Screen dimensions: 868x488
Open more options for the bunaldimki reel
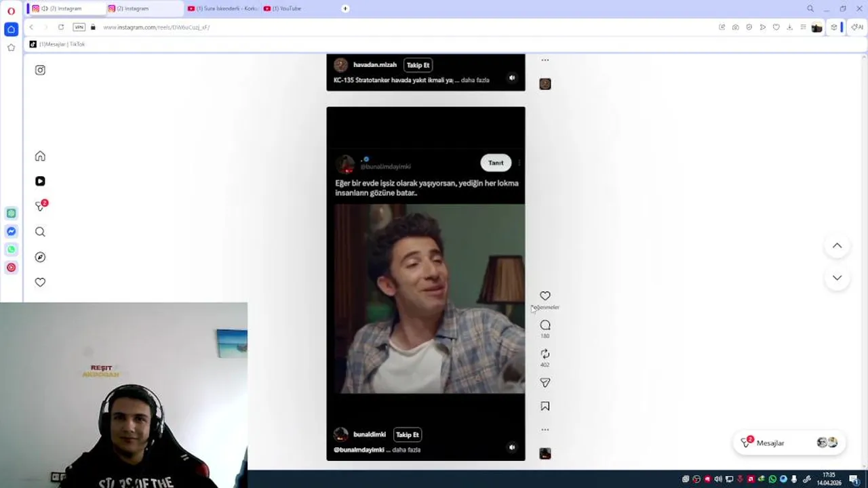[545, 430]
